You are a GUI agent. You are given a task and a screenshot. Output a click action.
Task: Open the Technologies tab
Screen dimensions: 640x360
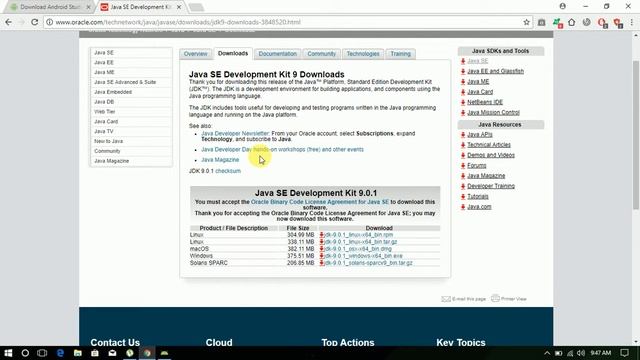(363, 54)
